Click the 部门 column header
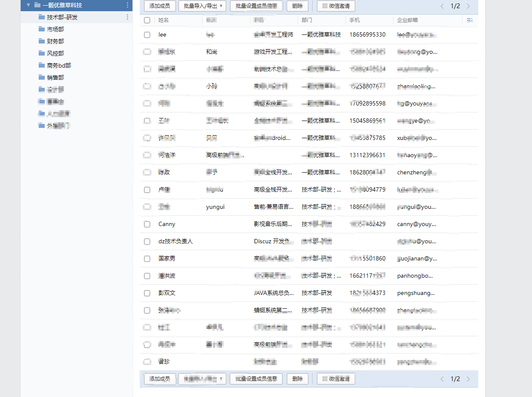532x397 pixels. [307, 20]
